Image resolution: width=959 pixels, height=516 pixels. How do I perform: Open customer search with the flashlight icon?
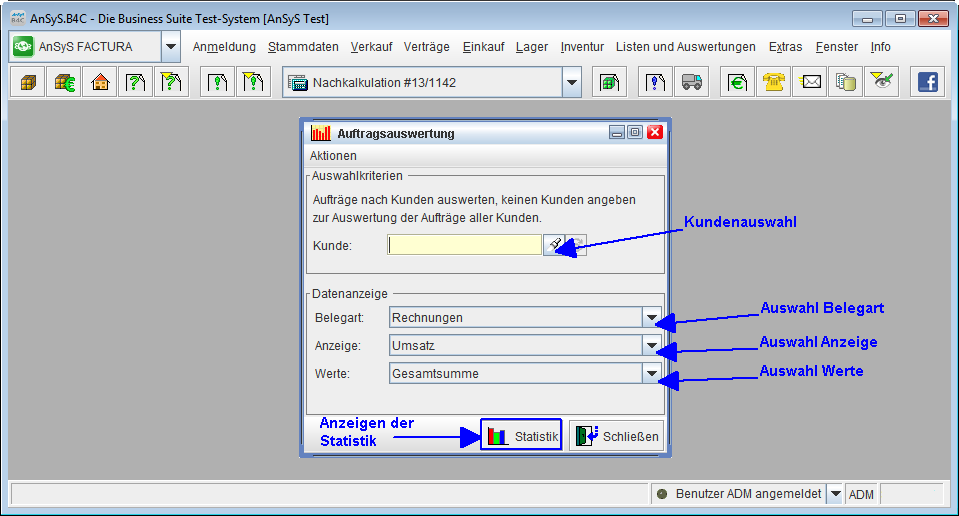(x=554, y=245)
